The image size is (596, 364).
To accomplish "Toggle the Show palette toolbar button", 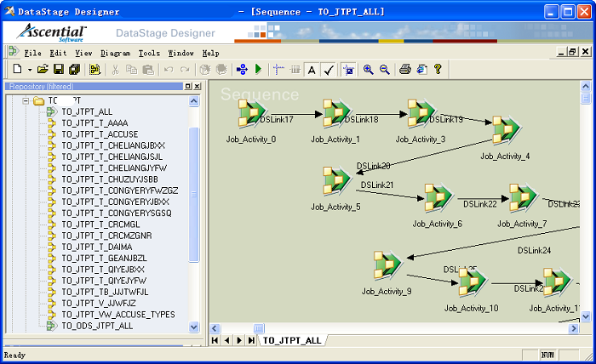I will [348, 70].
